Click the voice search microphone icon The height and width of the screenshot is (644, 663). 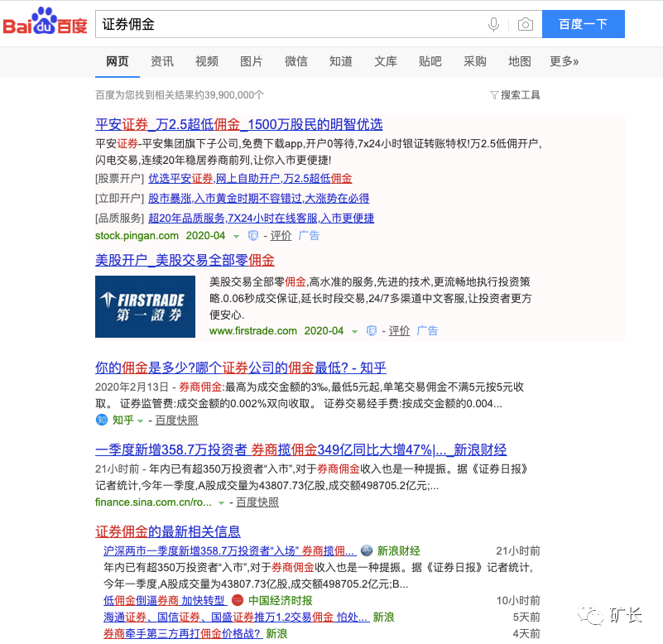tap(493, 24)
